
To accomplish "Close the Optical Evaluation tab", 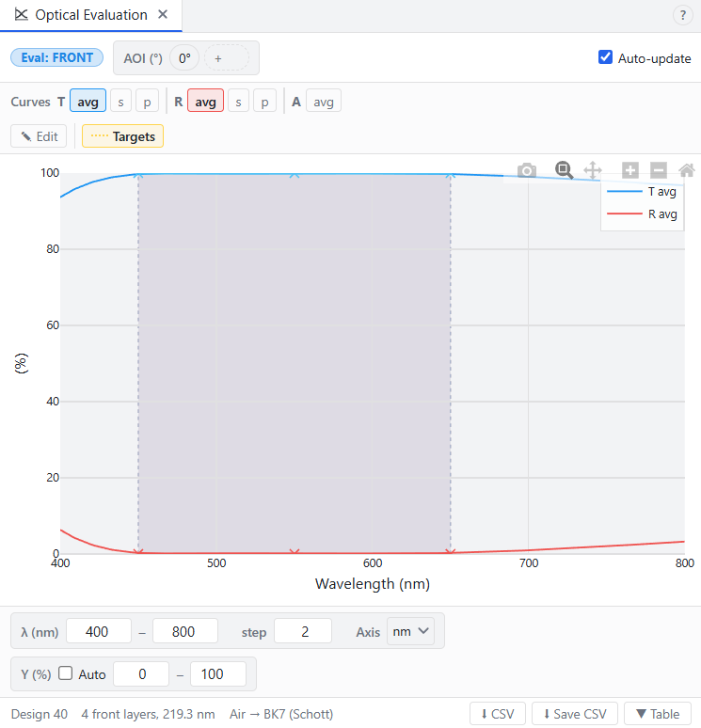I will click(163, 14).
